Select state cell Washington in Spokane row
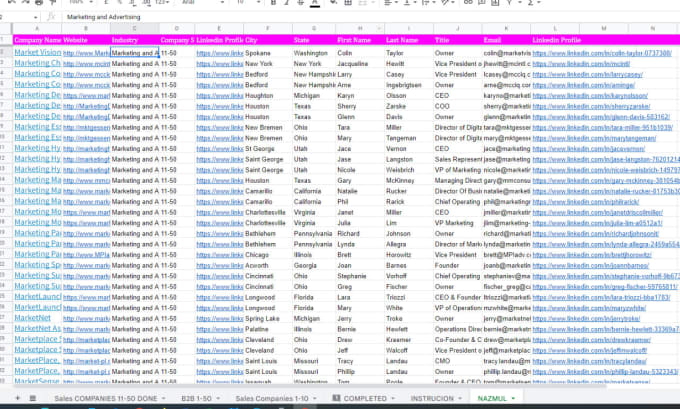This screenshot has width=680, height=409. click(314, 53)
